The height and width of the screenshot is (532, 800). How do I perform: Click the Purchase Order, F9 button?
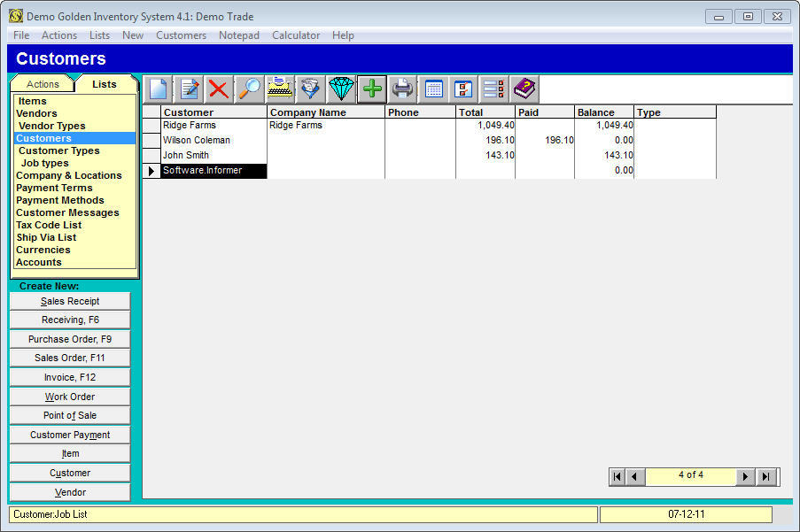(70, 339)
